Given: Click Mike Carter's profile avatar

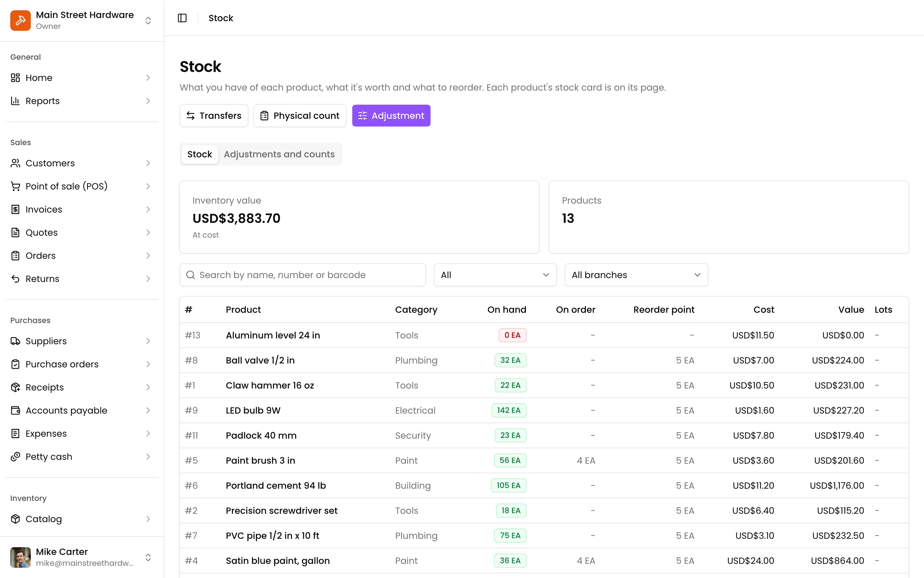Looking at the screenshot, I should tap(21, 557).
